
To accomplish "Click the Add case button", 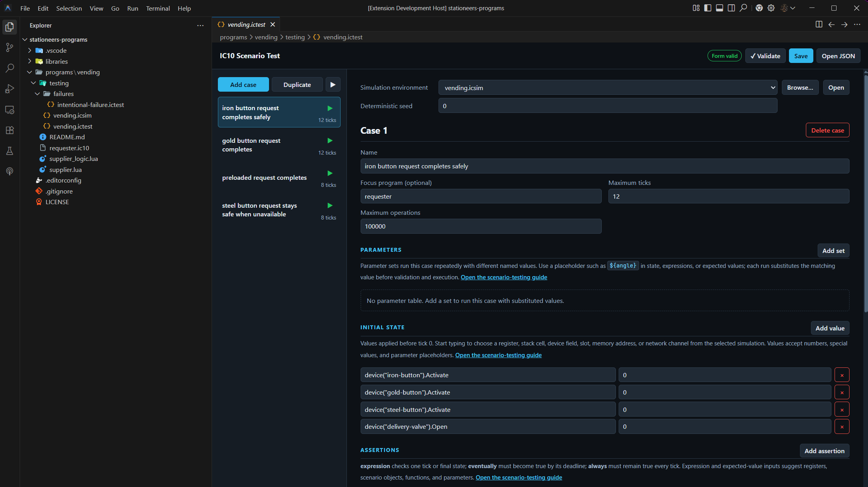I will [x=243, y=85].
